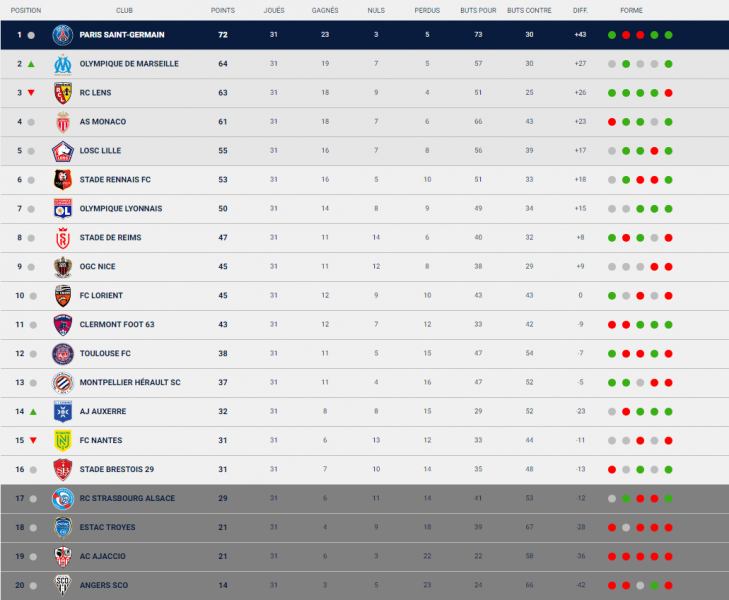Sort table by the POINTS column header
The width and height of the screenshot is (729, 600).
(x=223, y=10)
